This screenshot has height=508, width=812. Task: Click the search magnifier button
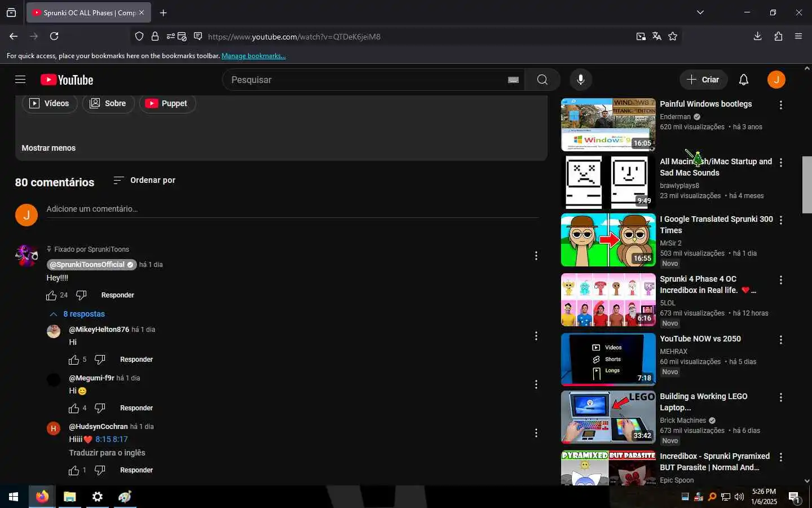(542, 80)
